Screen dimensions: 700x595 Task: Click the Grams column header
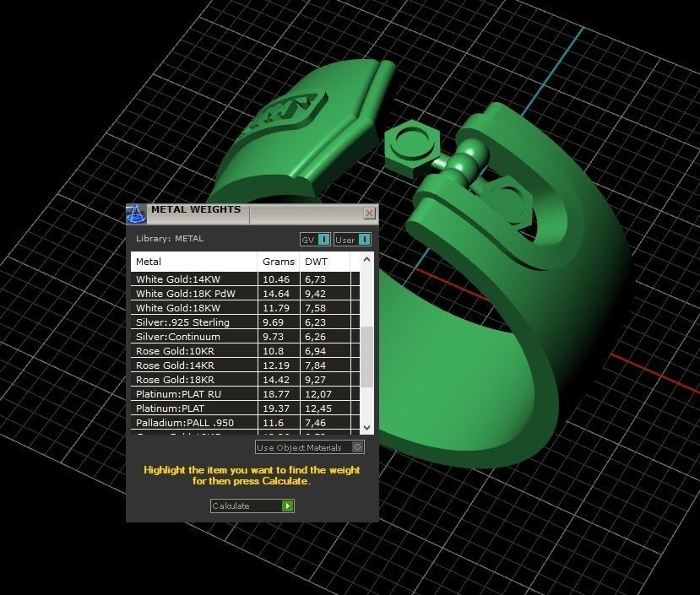[278, 262]
